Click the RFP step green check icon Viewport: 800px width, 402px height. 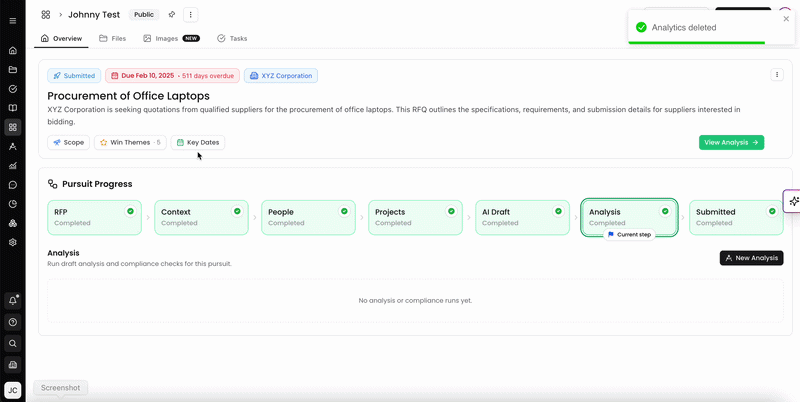[130, 211]
